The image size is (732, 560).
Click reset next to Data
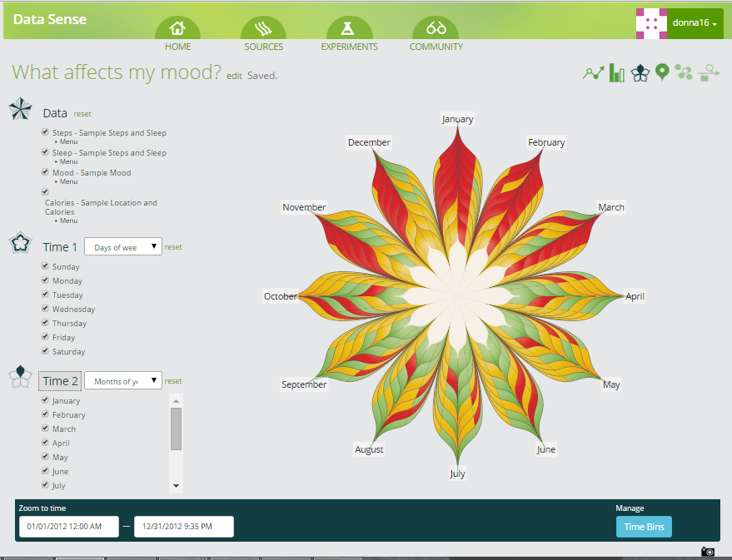[82, 114]
